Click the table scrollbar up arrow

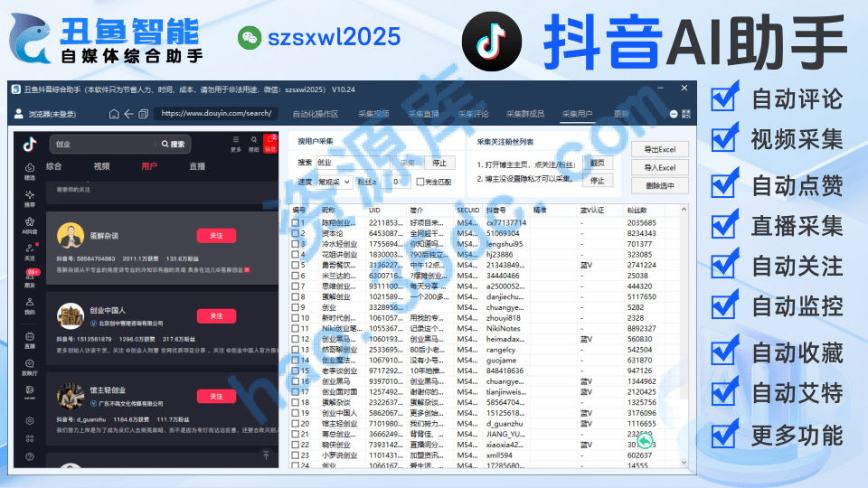(684, 210)
